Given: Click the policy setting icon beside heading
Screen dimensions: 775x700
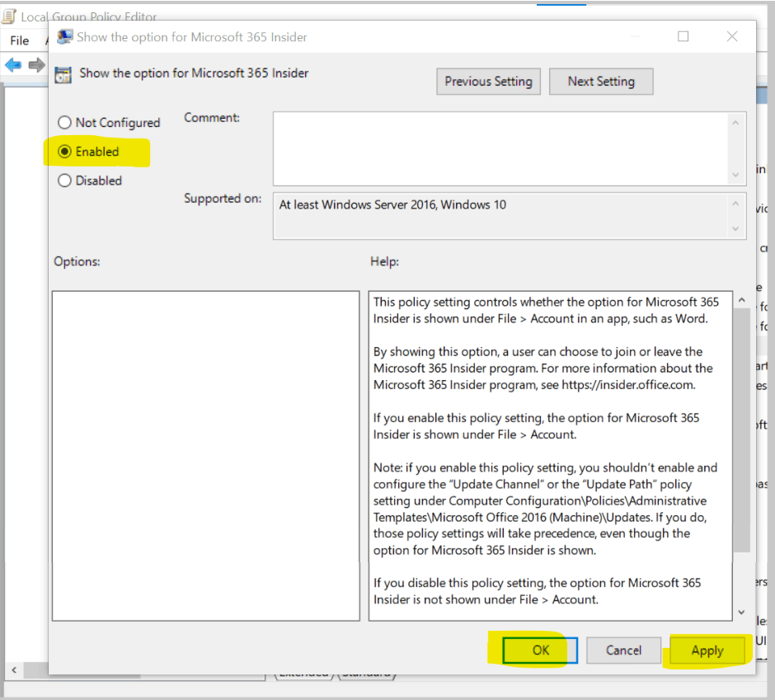Looking at the screenshot, I should (x=63, y=75).
